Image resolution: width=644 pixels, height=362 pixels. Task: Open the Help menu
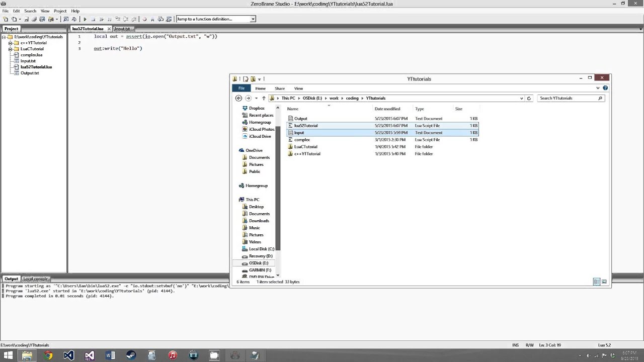point(75,11)
